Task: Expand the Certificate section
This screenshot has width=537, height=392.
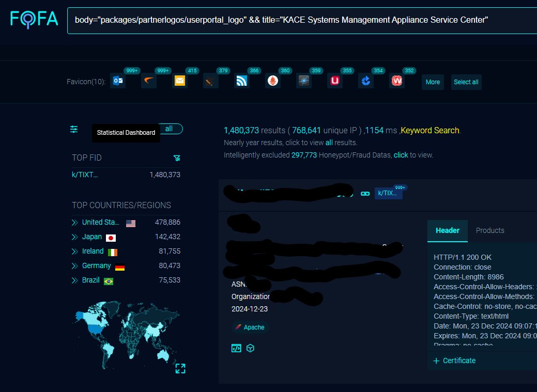Action: 454,360
